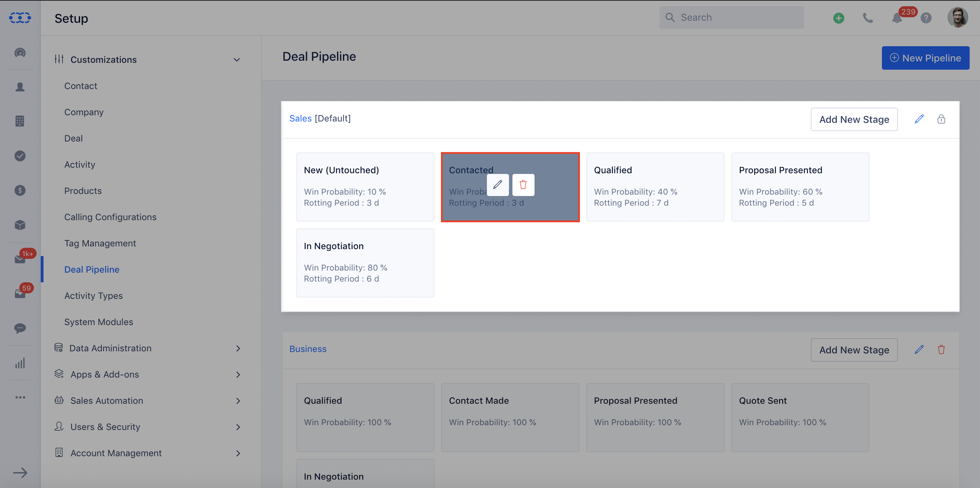Select In Negotiation stage in Sales pipeline
This screenshot has width=980, height=488.
365,263
